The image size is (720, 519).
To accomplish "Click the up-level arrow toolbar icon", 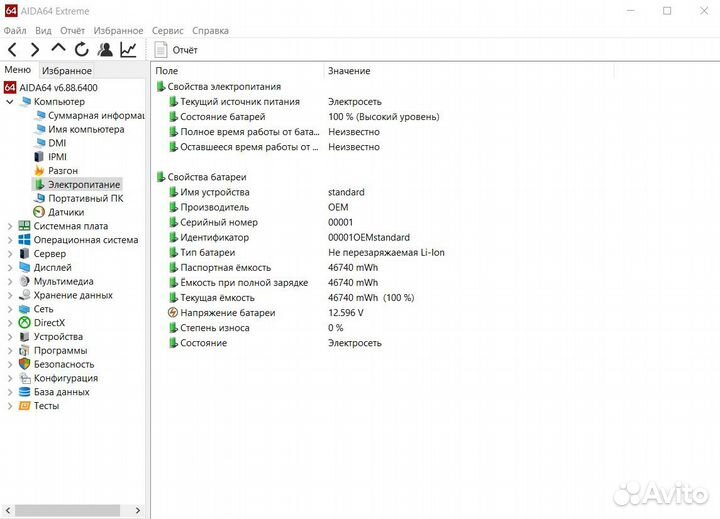I will pos(58,48).
